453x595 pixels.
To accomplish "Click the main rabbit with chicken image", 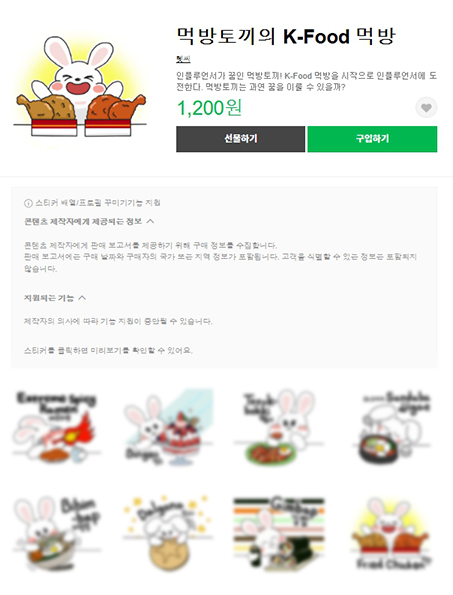I will tap(80, 87).
